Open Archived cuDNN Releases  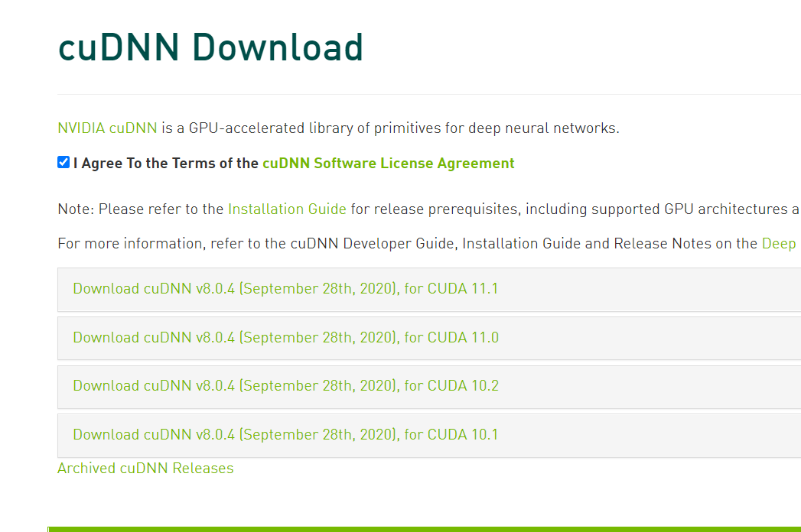[x=145, y=469]
